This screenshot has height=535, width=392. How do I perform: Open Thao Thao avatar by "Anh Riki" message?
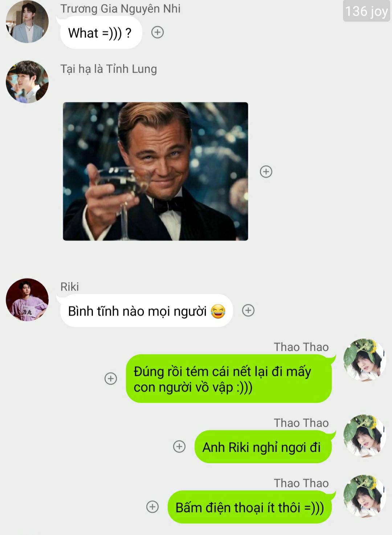click(365, 436)
